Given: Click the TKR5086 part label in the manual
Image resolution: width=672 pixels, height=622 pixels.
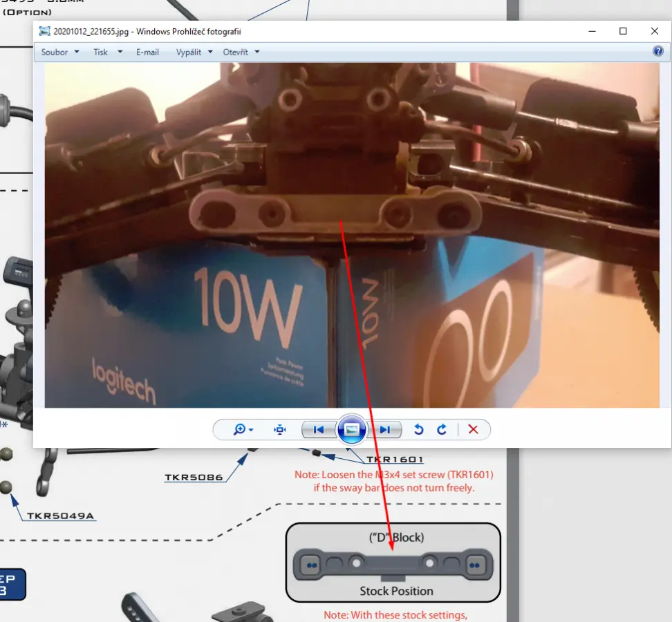Looking at the screenshot, I should (194, 477).
